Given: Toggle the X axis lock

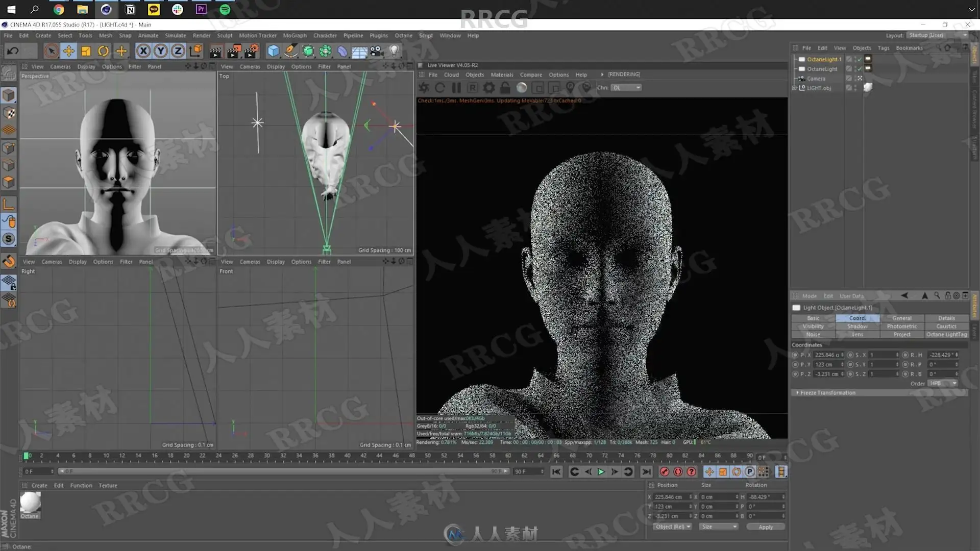Looking at the screenshot, I should [143, 51].
